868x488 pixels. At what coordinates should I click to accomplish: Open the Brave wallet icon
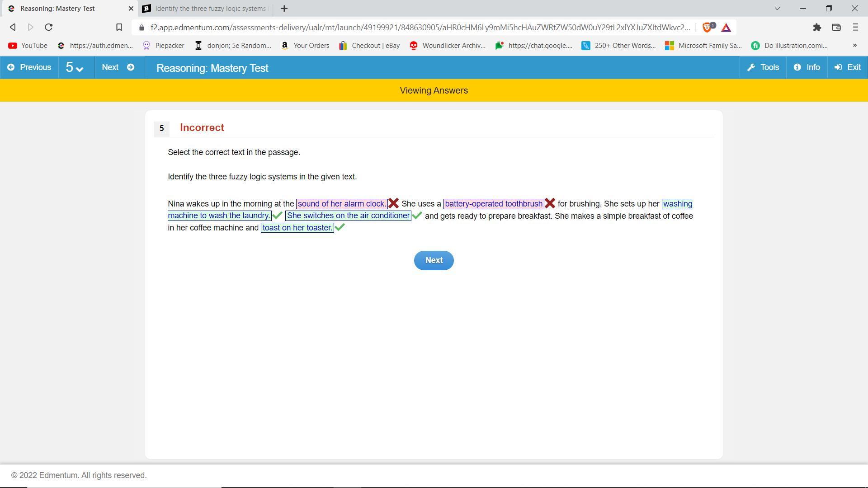(836, 28)
